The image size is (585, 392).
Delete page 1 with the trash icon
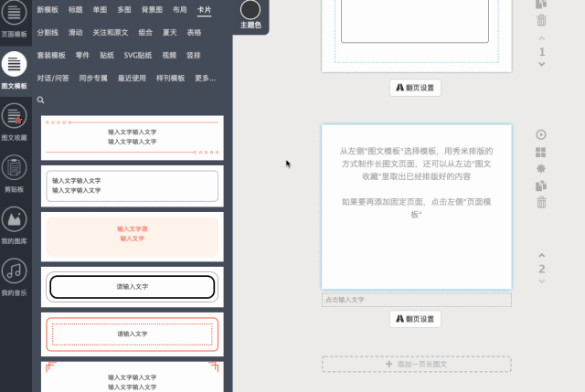click(541, 20)
